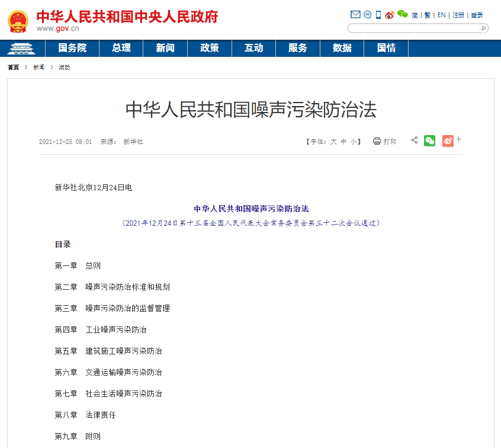Expand more share options with plus sign

459,139
